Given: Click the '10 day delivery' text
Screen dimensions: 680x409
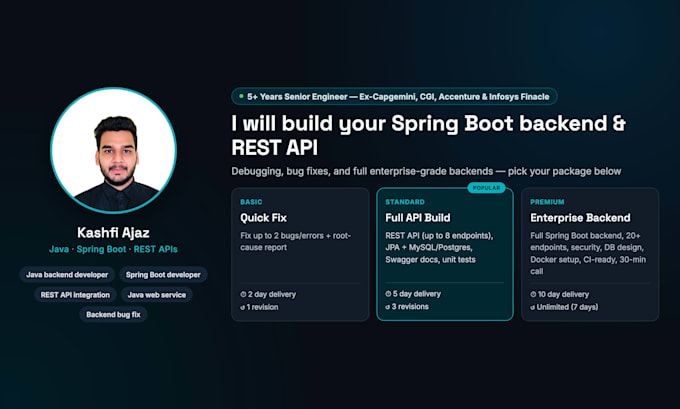Looking at the screenshot, I should click(563, 294).
